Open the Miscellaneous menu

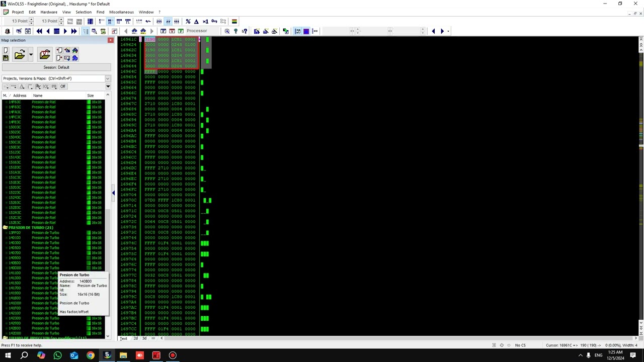(121, 12)
